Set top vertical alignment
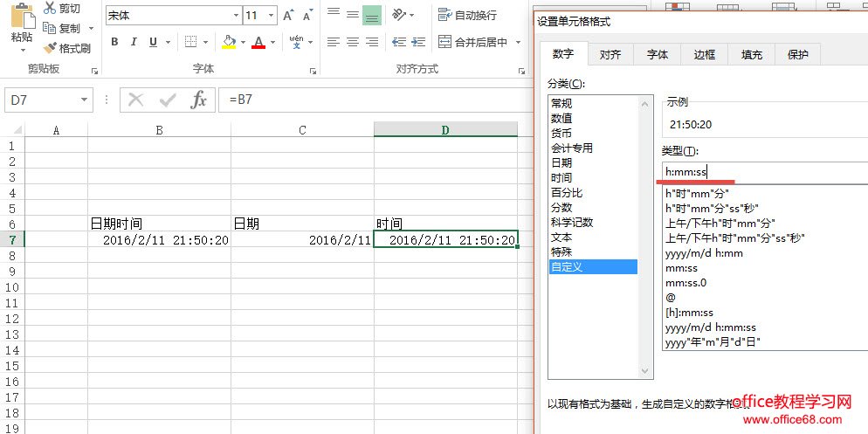 click(334, 15)
